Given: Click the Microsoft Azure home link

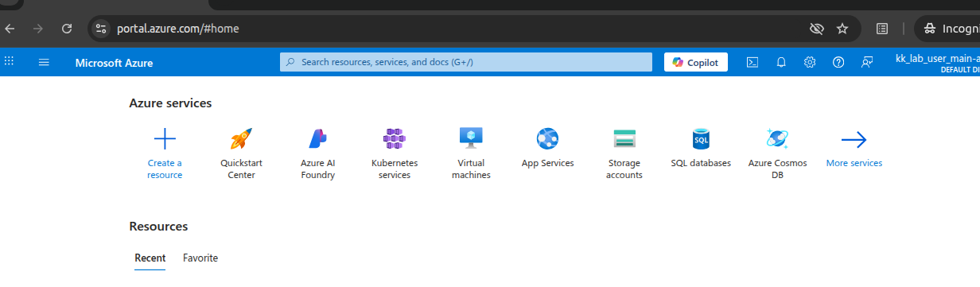Looking at the screenshot, I should (115, 63).
